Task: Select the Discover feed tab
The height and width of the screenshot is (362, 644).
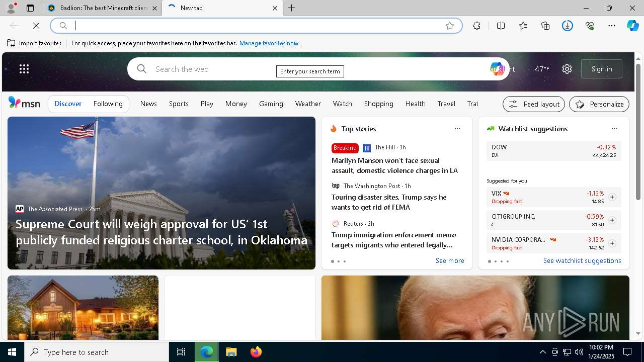Action: coord(68,104)
